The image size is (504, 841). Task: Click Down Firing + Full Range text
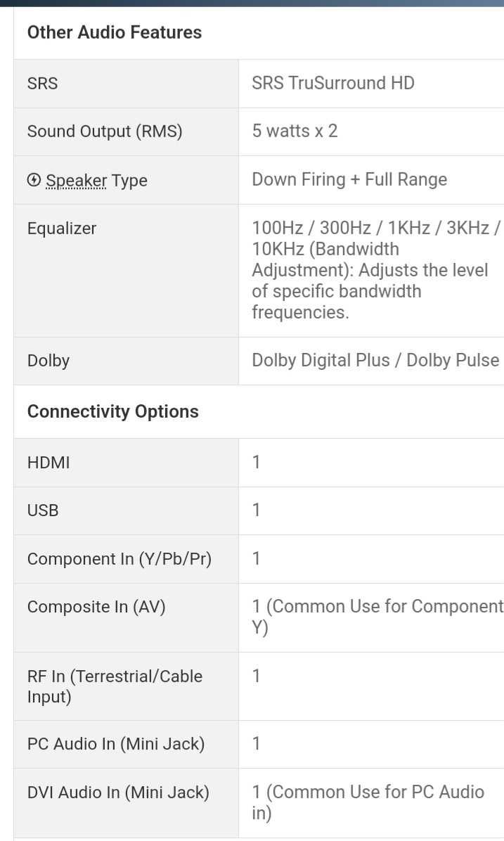pyautogui.click(x=349, y=179)
